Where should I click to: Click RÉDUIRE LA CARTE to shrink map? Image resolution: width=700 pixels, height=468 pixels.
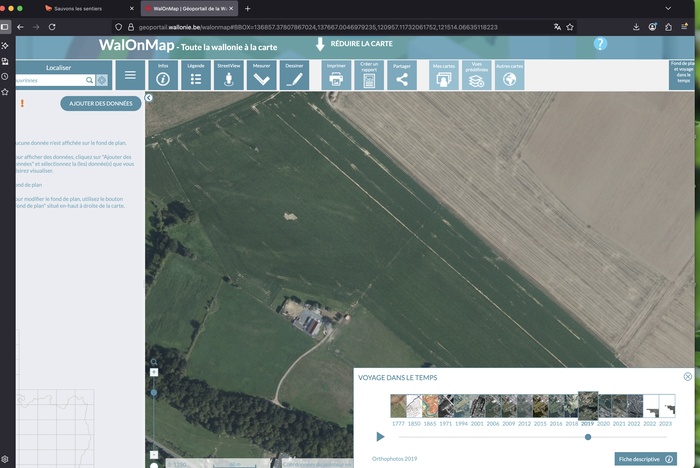[x=355, y=44]
